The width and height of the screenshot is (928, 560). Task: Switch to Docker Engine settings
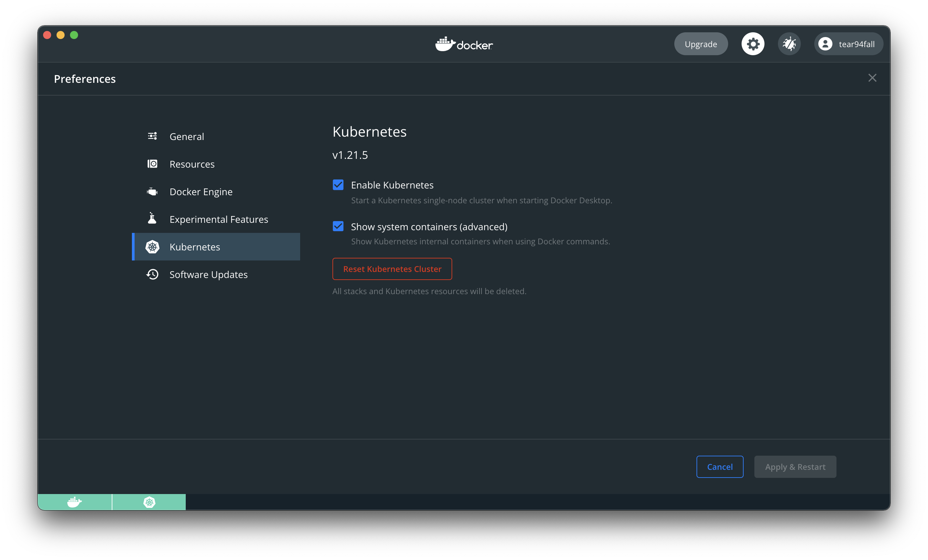coord(201,192)
